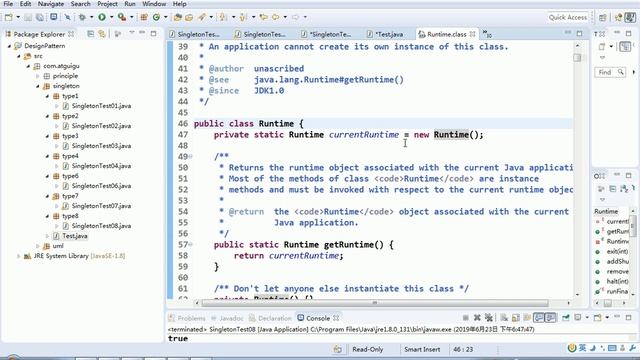Collapse All in Package Explorer toolbar
Image resolution: width=640 pixels, height=360 pixels.
91,34
